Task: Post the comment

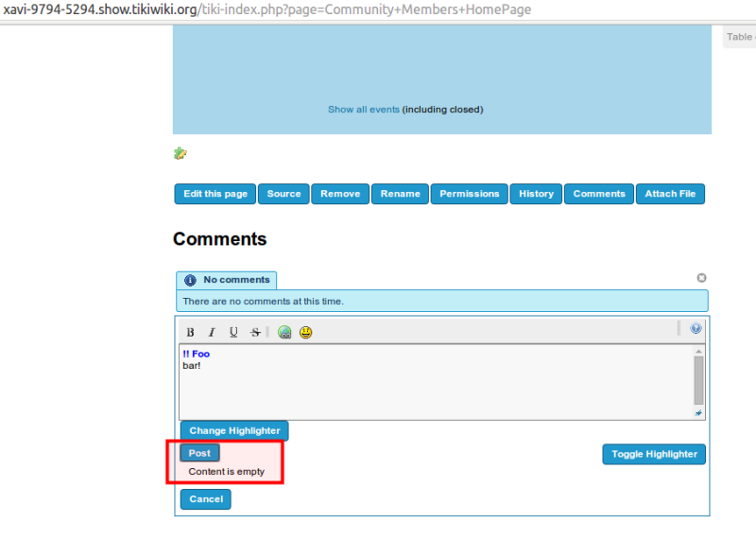Action: coord(199,453)
